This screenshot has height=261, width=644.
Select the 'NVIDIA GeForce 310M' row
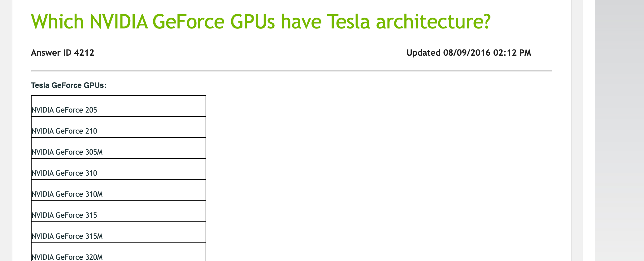tap(119, 190)
